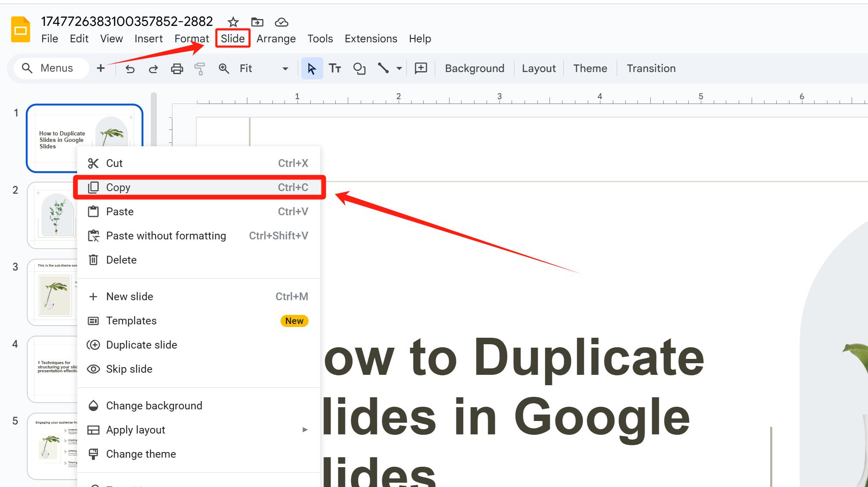Screen dimensions: 868x487
Task: Open the Arrange menu
Action: coord(276,39)
